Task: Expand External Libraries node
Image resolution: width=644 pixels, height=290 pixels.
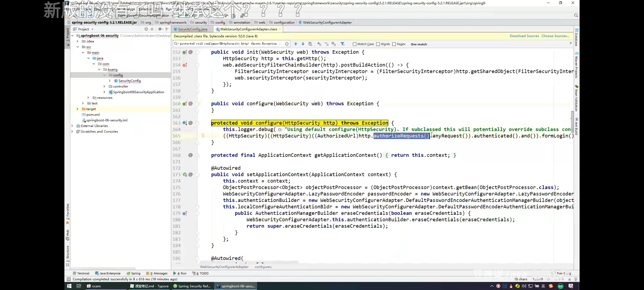Action: pos(72,126)
